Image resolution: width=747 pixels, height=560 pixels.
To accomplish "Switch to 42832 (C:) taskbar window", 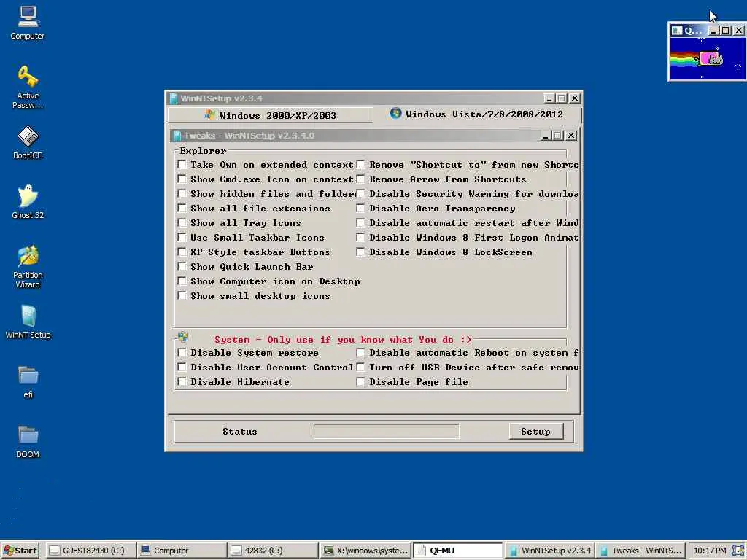I will point(273,551).
